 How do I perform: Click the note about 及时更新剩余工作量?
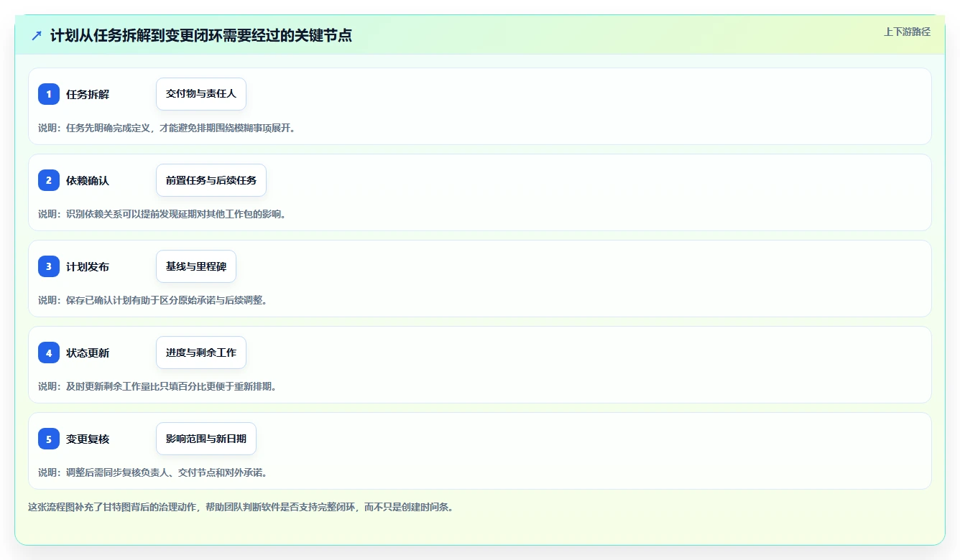click(157, 386)
